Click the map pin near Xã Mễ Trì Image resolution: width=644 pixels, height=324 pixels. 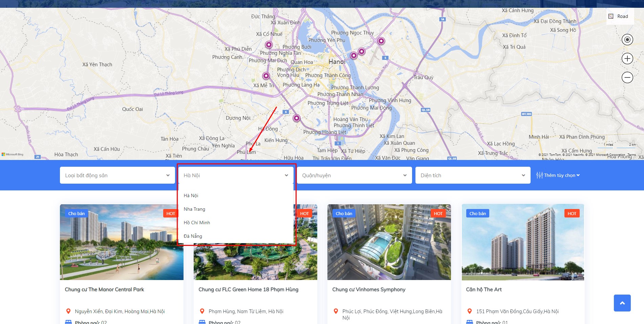point(266,76)
